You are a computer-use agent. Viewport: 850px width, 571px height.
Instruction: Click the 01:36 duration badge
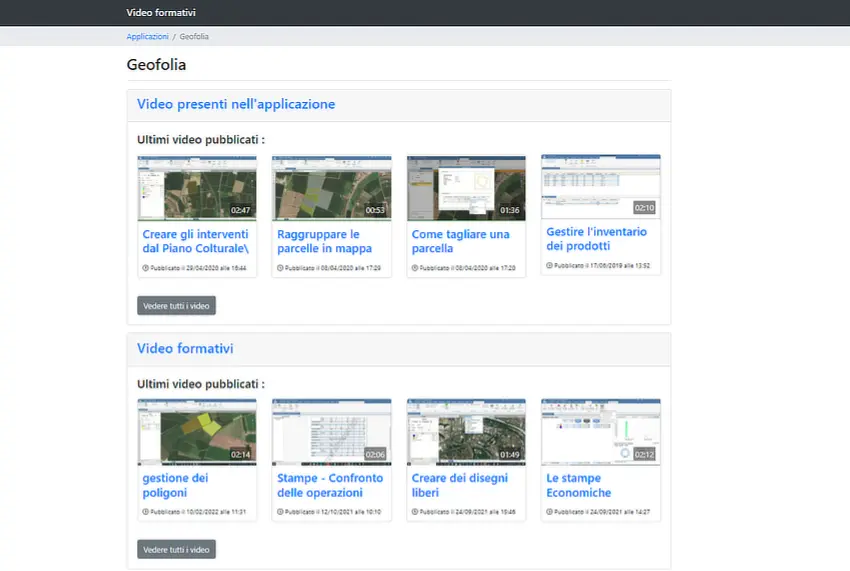click(510, 210)
